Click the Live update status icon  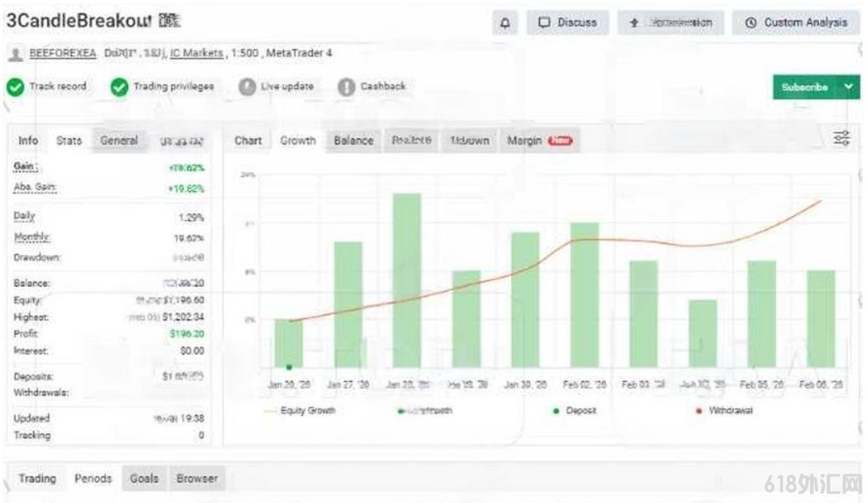pyautogui.click(x=247, y=87)
